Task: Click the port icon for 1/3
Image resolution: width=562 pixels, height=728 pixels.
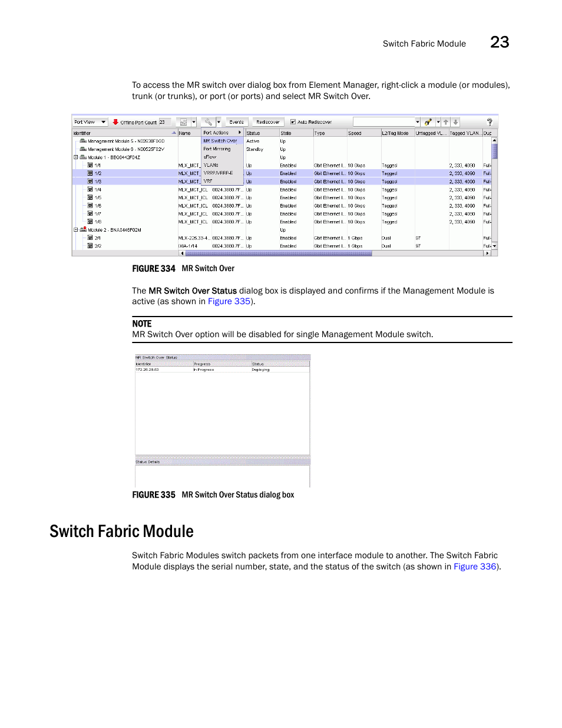Action: [90, 181]
